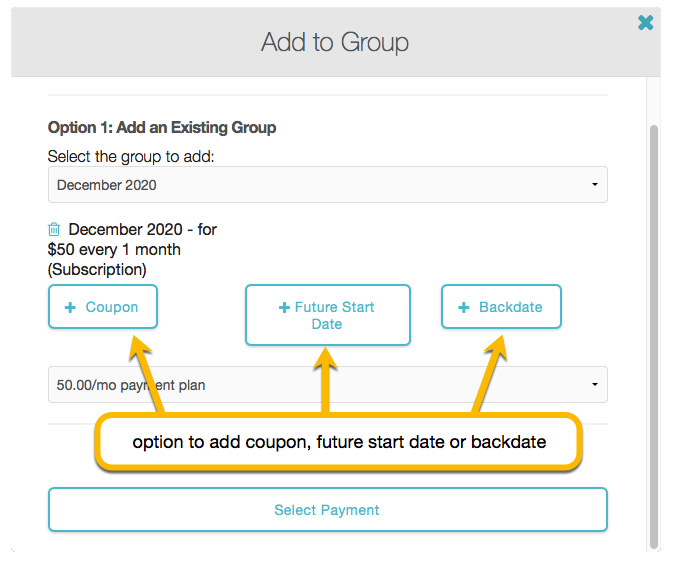Click the trash icon beside December 2020

point(55,230)
